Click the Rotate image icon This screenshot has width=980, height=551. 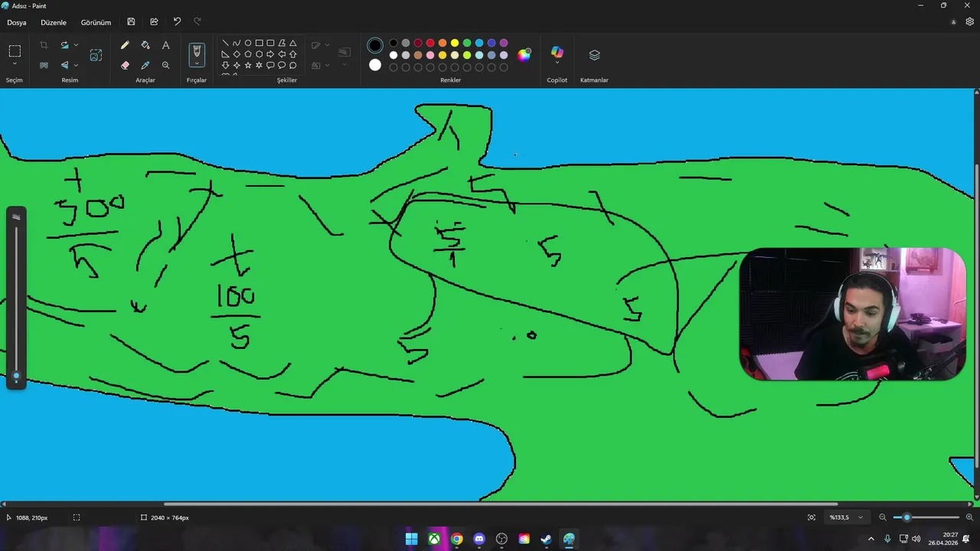[65, 45]
